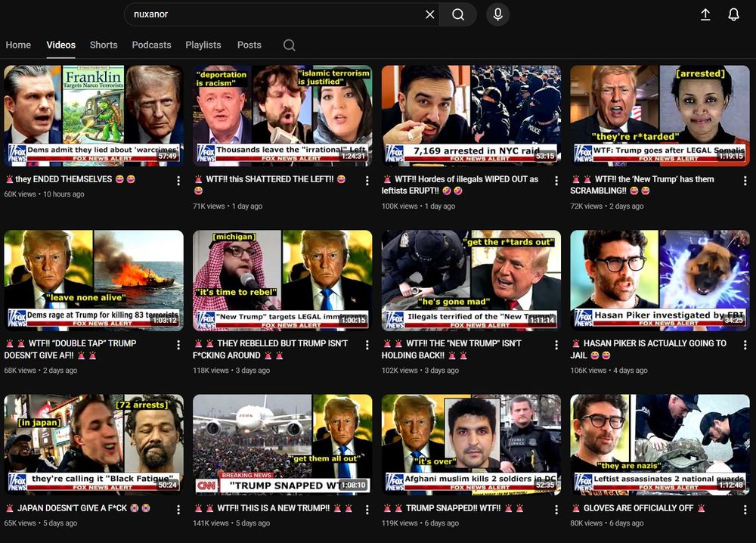The width and height of the screenshot is (756, 543).
Task: Play the 53:15 '7,169 arrested in NYC raid' thumbnail
Action: click(x=471, y=116)
